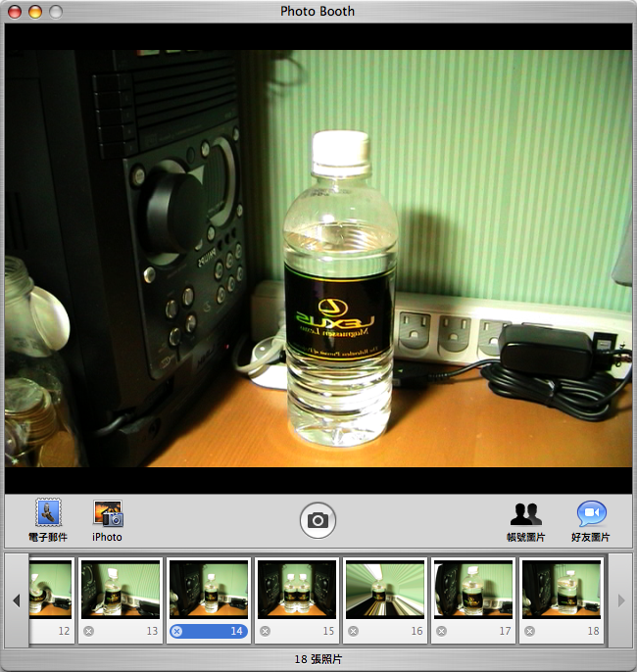Close the Photo Booth window

15,12
